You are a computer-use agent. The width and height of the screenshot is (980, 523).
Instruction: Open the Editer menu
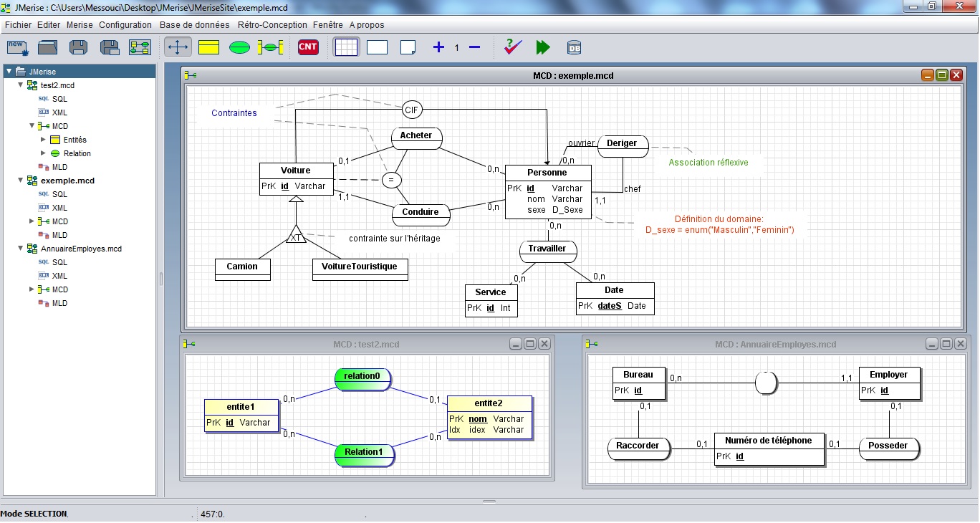tap(49, 24)
